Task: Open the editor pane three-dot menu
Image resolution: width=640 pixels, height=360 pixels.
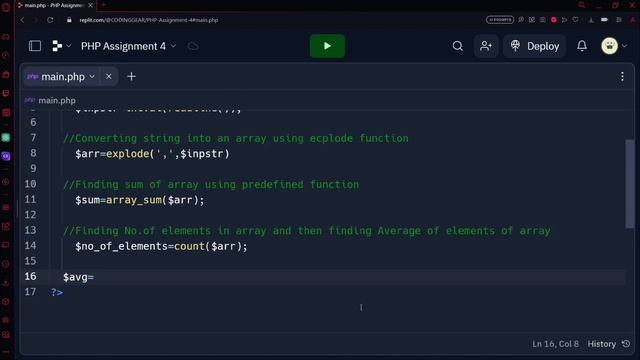Action: (x=622, y=76)
